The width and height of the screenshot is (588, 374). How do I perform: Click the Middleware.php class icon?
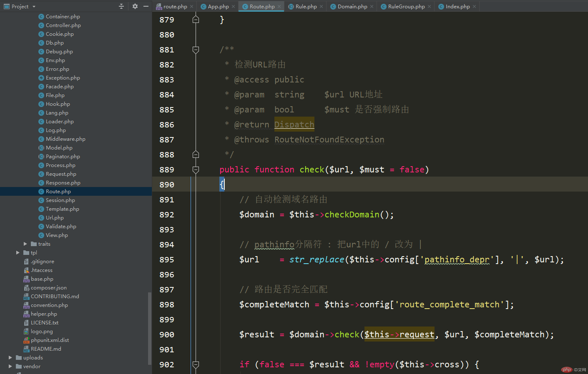[x=41, y=139]
